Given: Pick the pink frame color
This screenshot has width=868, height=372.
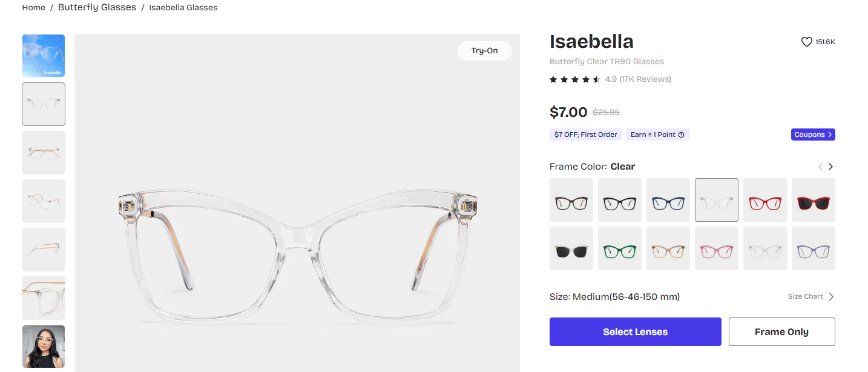Looking at the screenshot, I should pos(716,248).
